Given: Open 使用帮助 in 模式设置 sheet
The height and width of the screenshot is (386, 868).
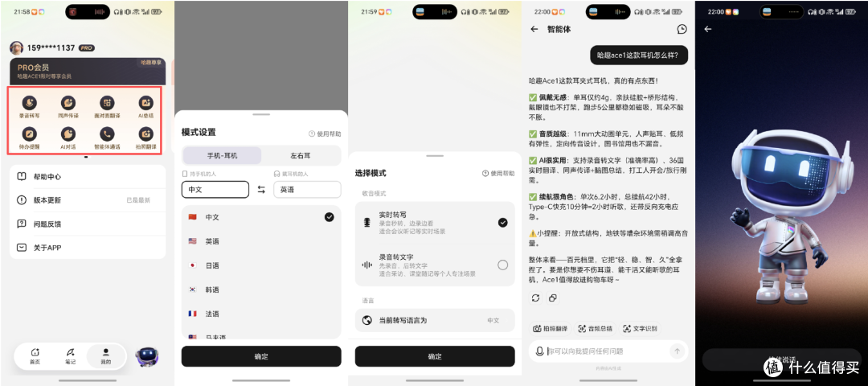Looking at the screenshot, I should point(325,134).
